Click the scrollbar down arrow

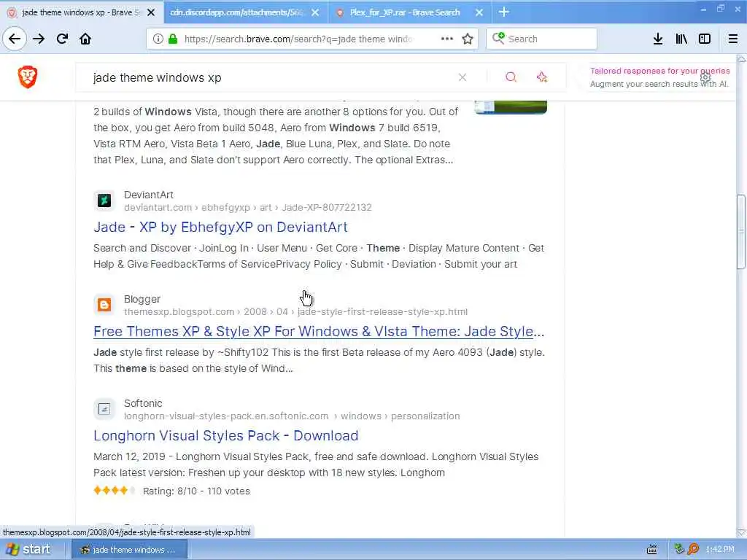coord(741,532)
